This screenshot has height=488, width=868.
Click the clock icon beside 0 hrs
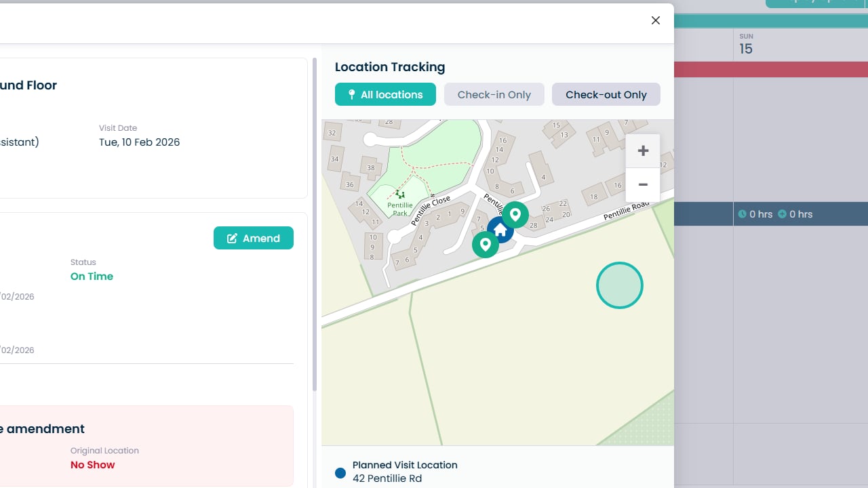742,214
